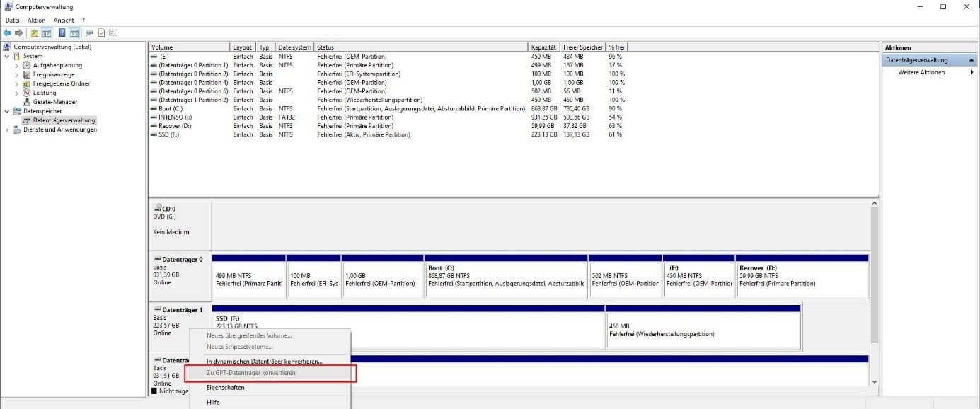Image resolution: width=980 pixels, height=409 pixels.
Task: Select the Computerverwaltung (Lokal) root node icon
Action: [x=8, y=47]
